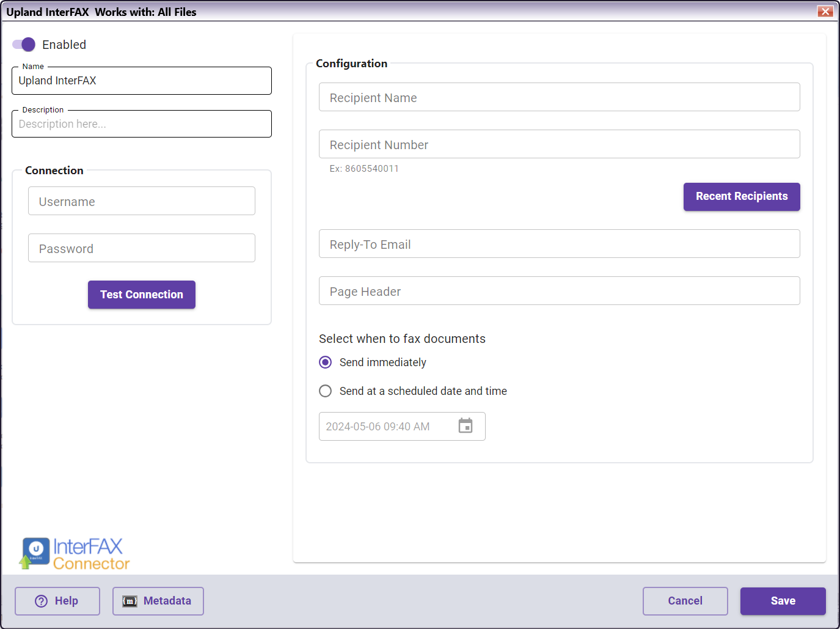Image resolution: width=840 pixels, height=629 pixels.
Task: Click the InterFAX Connector logo
Action: (75, 554)
